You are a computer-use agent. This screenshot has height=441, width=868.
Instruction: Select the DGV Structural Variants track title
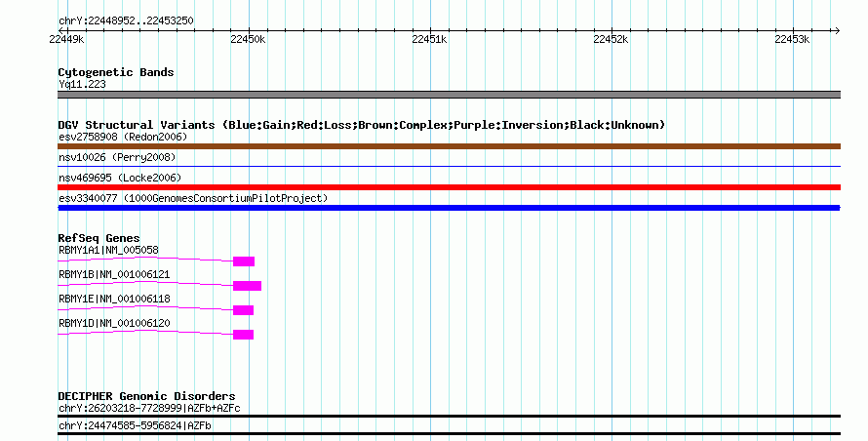click(361, 125)
